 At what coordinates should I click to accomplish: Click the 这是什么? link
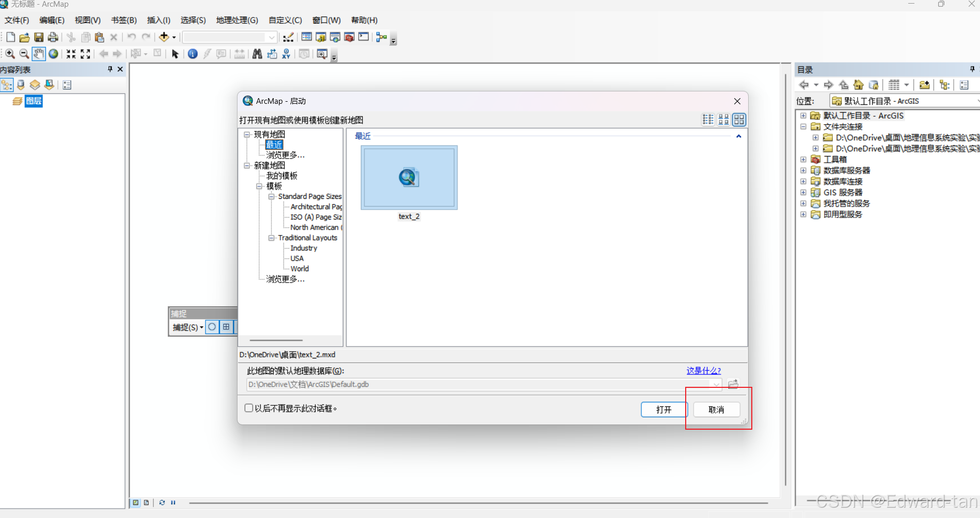(x=703, y=370)
